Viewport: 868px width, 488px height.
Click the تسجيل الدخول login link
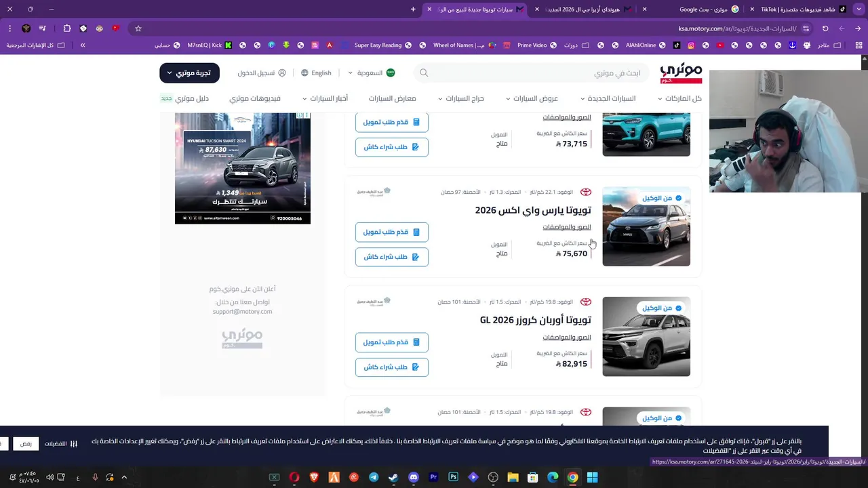pos(262,73)
